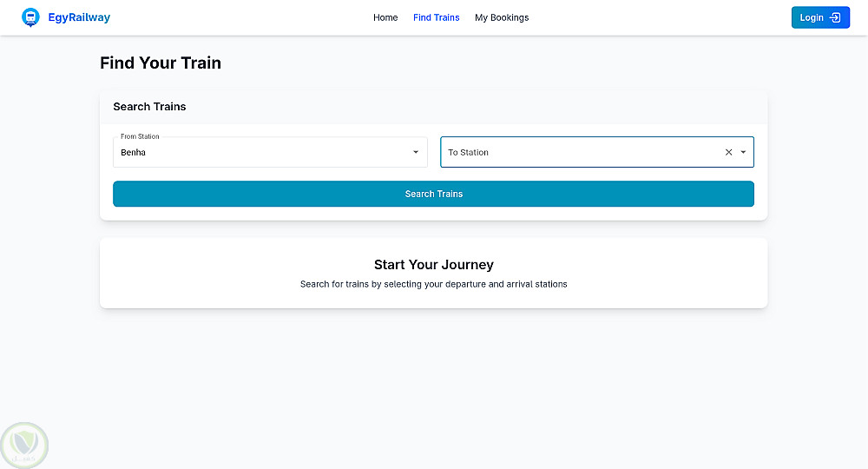The image size is (868, 469).
Task: Go to the Home menu item
Action: coord(385,17)
